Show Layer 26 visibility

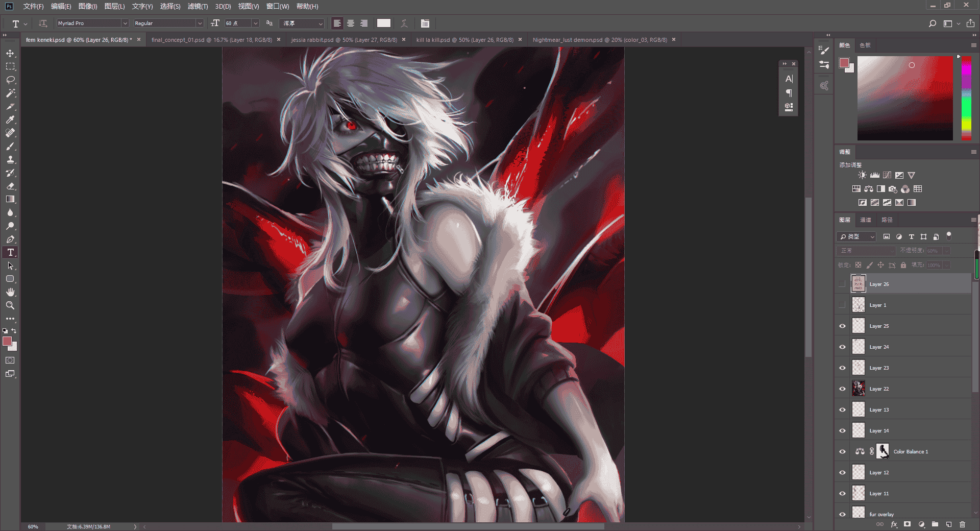click(842, 284)
